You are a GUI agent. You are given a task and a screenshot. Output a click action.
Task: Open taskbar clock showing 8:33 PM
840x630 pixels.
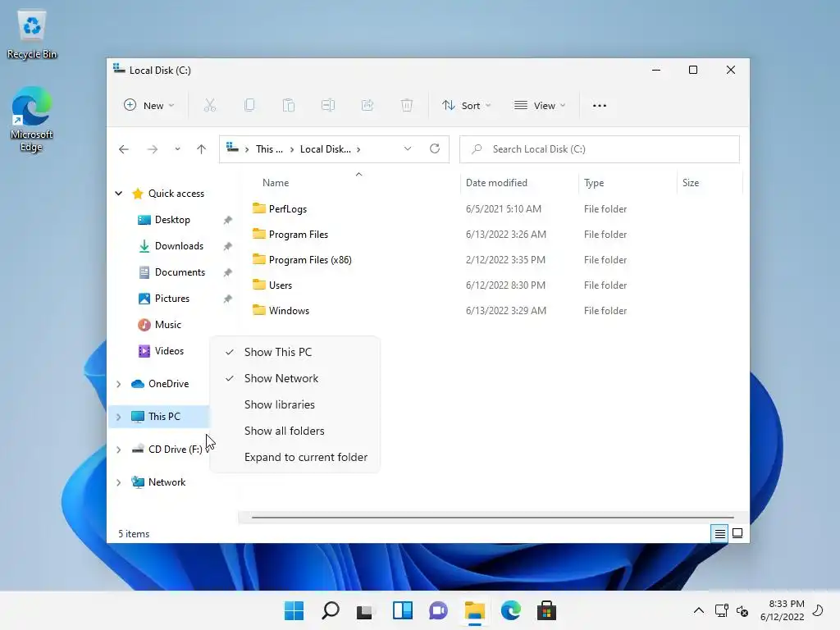click(782, 610)
